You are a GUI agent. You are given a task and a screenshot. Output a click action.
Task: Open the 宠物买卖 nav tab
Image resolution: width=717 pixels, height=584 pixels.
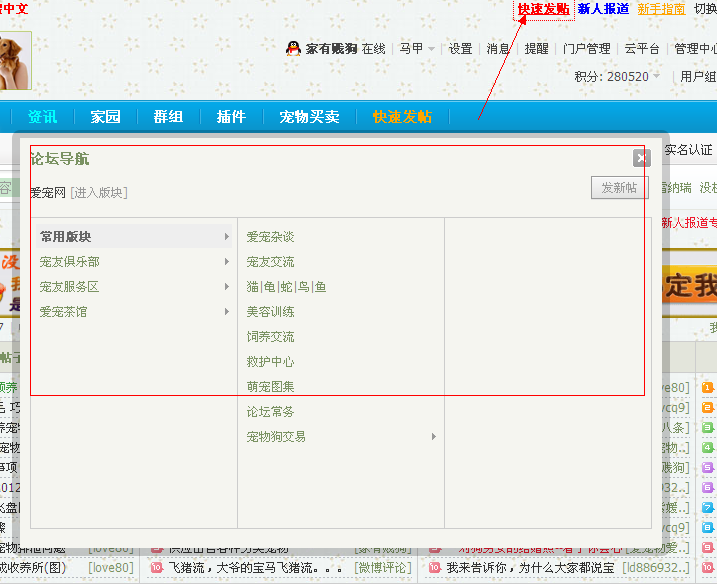point(310,117)
